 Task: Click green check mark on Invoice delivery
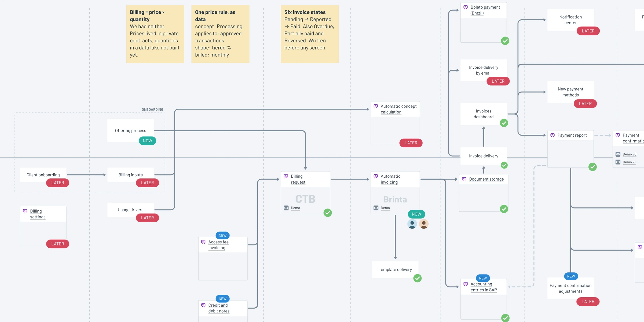pyautogui.click(x=504, y=165)
